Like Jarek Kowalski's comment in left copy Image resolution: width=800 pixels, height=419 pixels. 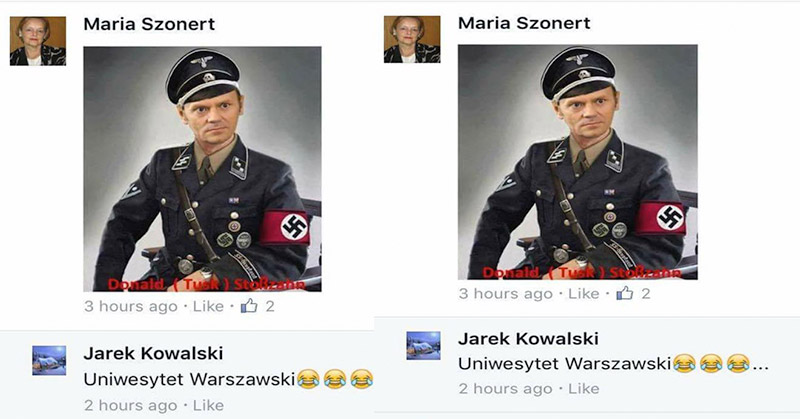tap(208, 405)
